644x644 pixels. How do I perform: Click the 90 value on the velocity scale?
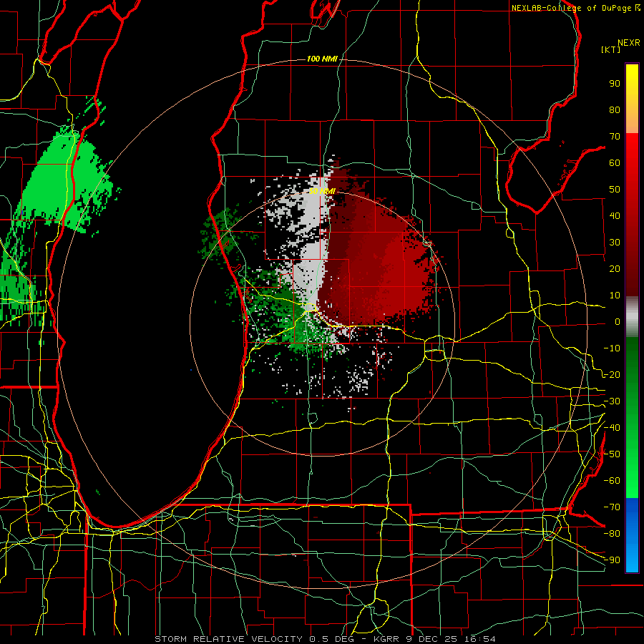[615, 84]
